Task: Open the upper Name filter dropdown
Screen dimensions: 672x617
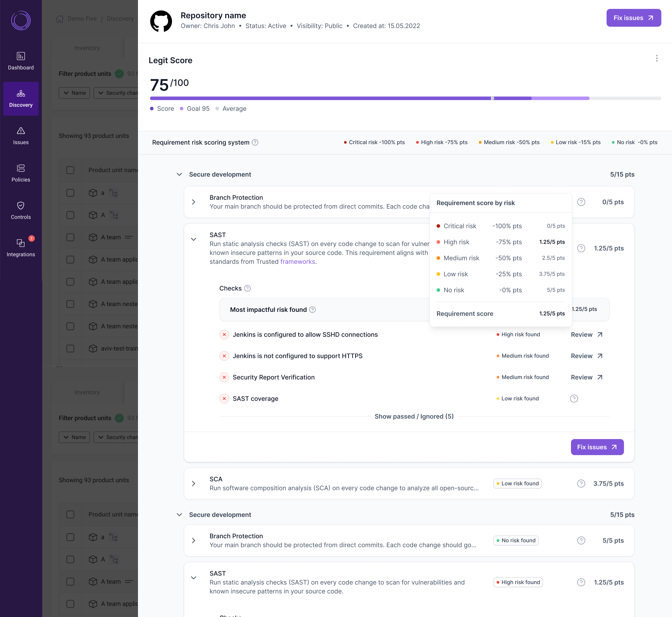Action: (x=74, y=93)
